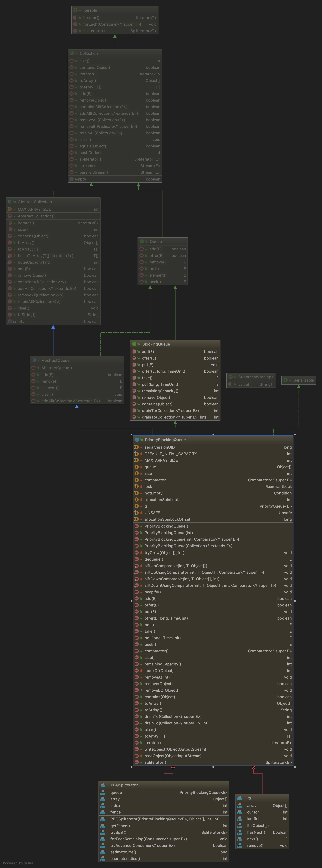Click the lock icon beside serialVersionUID
322x868 pixels.
coord(141,447)
